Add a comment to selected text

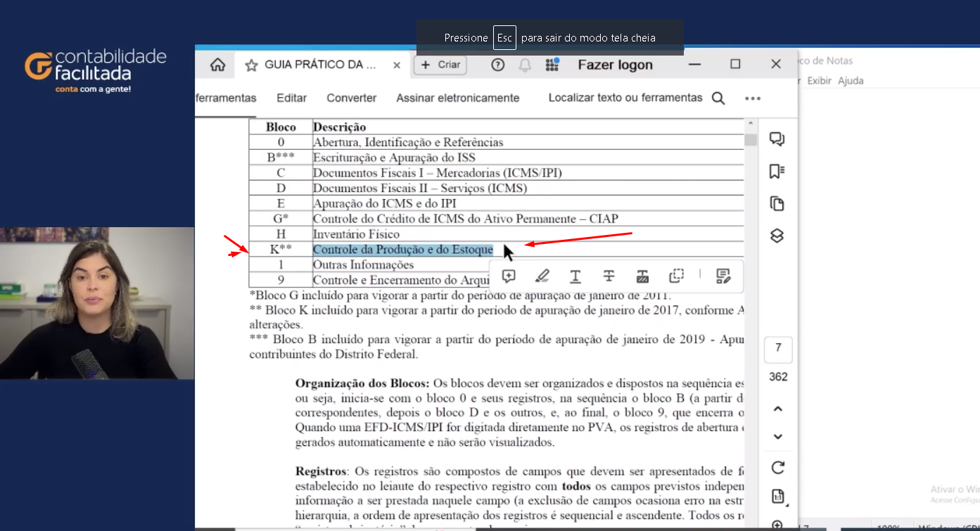pos(509,276)
